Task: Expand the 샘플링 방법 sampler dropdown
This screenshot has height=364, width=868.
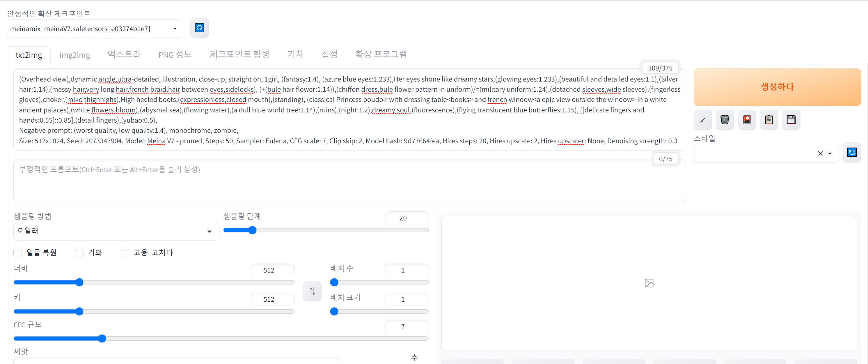Action: [x=209, y=232]
